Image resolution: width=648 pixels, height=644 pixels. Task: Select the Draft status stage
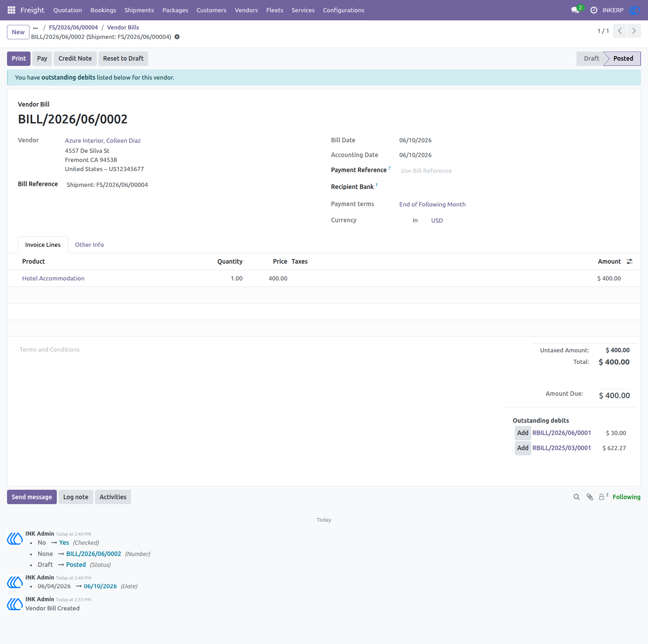(x=591, y=59)
